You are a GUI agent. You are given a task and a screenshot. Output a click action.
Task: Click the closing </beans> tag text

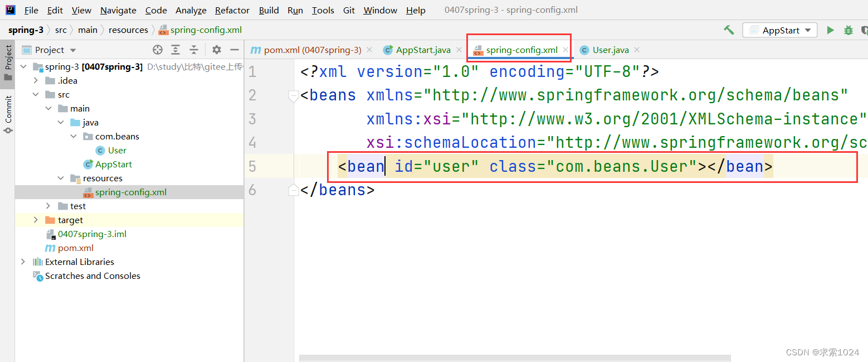pyautogui.click(x=338, y=190)
